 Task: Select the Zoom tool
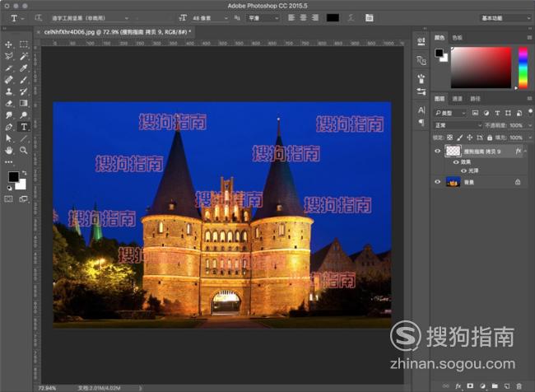pyautogui.click(x=24, y=150)
